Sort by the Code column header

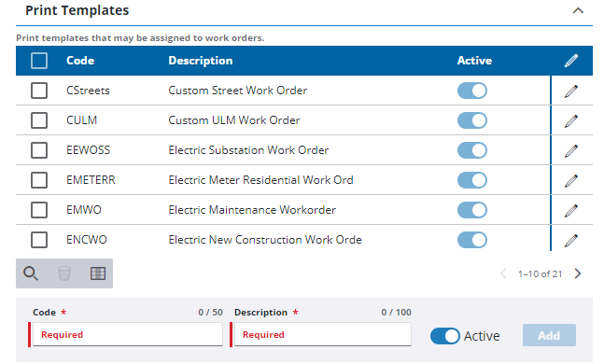pyautogui.click(x=80, y=61)
